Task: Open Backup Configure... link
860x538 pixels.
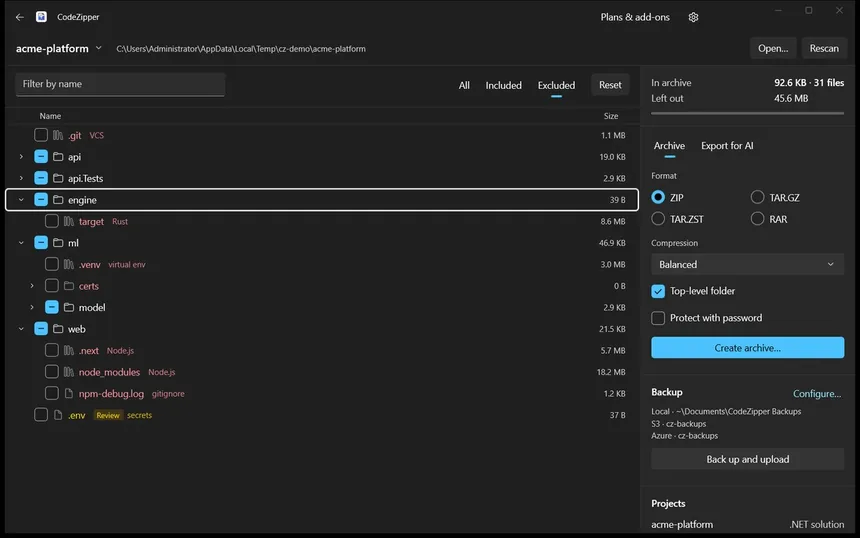Action: click(817, 394)
